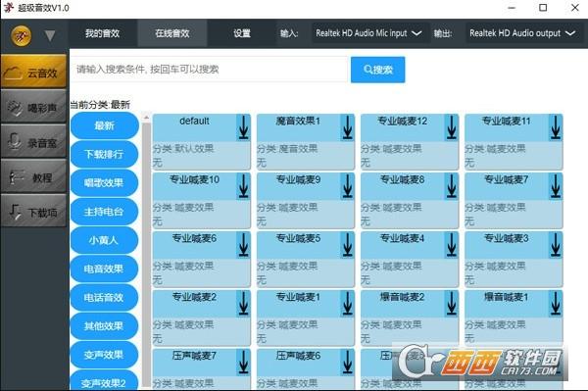Switch to the 在线音效 tab

[172, 33]
